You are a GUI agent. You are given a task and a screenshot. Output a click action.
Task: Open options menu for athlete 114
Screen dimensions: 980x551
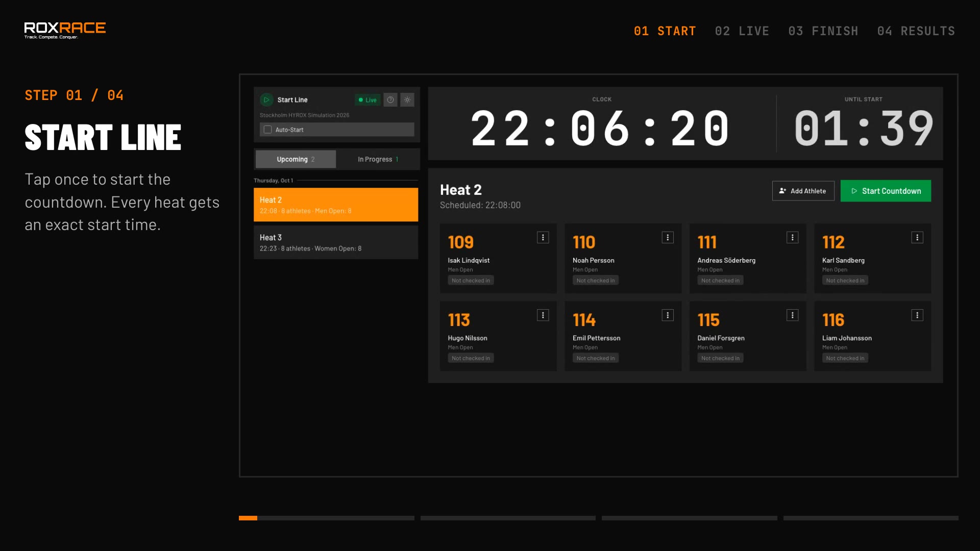(x=668, y=315)
